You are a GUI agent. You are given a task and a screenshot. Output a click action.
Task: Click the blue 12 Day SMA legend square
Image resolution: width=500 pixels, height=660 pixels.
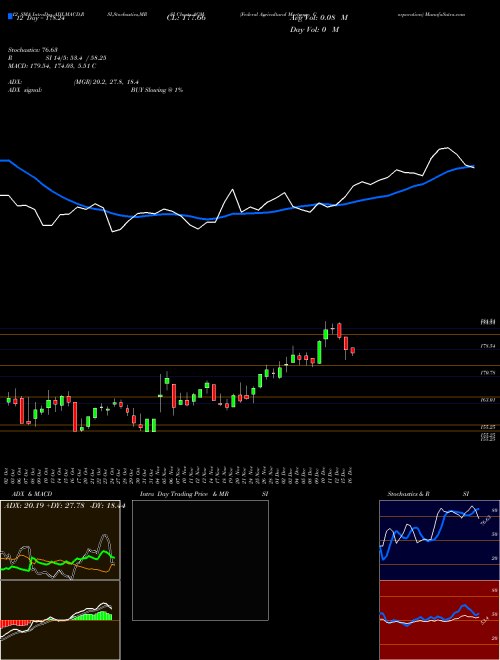[10, 16]
